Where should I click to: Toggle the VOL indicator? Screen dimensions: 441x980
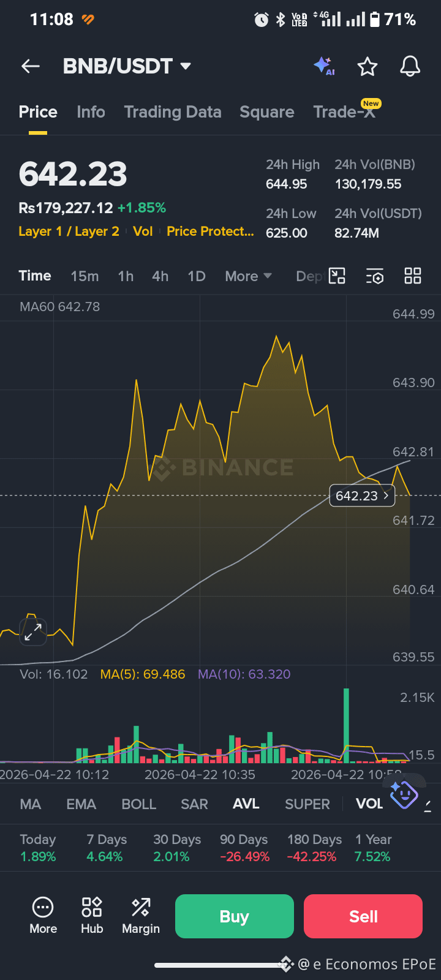[369, 804]
